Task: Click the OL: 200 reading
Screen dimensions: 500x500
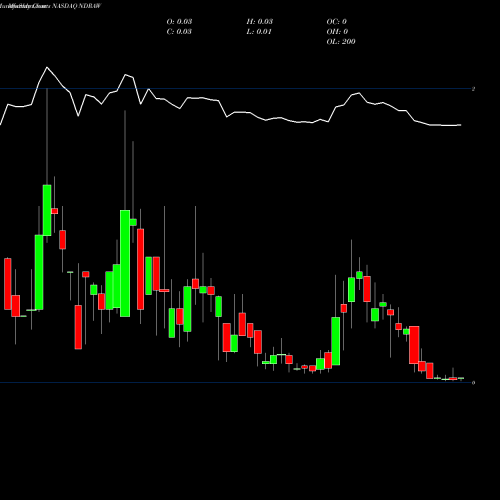Action: point(341,41)
